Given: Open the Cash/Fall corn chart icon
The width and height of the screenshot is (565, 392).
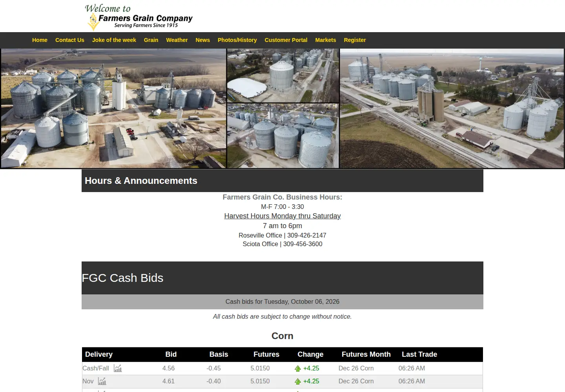Looking at the screenshot, I should 118,368.
